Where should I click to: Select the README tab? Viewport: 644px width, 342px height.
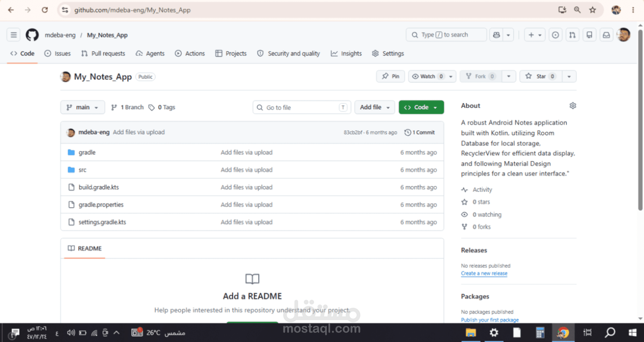point(85,249)
